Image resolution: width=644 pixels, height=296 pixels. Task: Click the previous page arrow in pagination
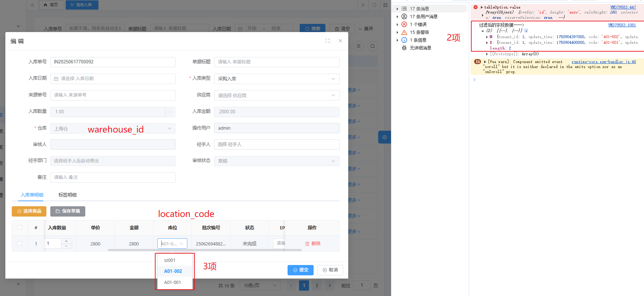click(291, 285)
